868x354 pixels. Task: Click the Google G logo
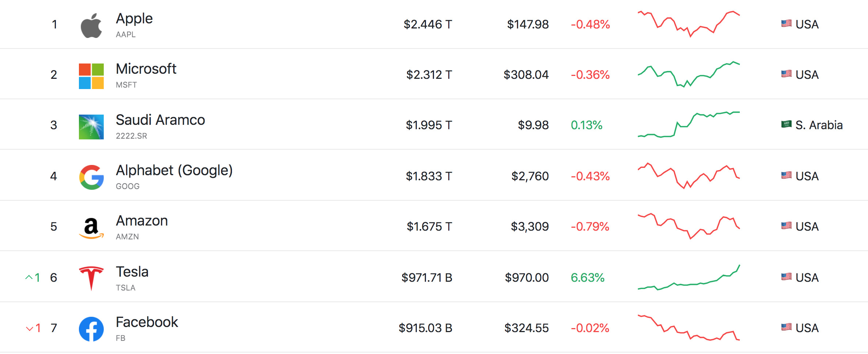(x=91, y=177)
